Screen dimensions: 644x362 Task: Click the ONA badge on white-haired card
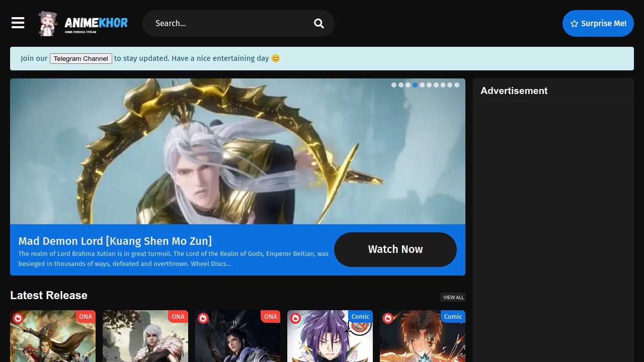pos(178,316)
